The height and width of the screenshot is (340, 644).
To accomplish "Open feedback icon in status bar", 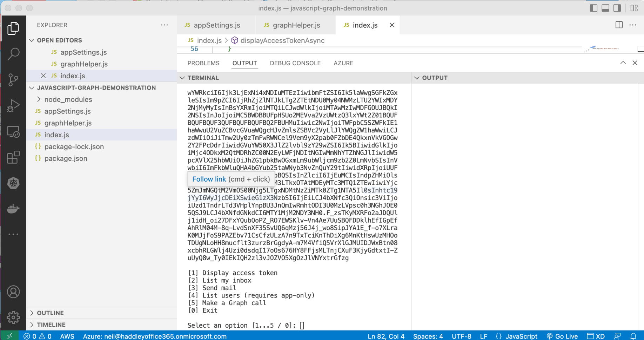I will pos(617,336).
